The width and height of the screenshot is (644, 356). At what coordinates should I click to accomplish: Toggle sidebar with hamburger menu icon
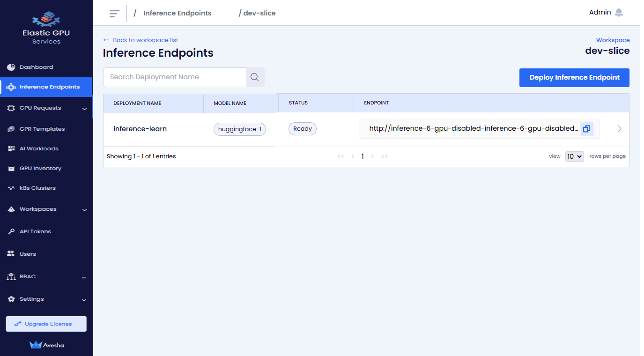[114, 13]
